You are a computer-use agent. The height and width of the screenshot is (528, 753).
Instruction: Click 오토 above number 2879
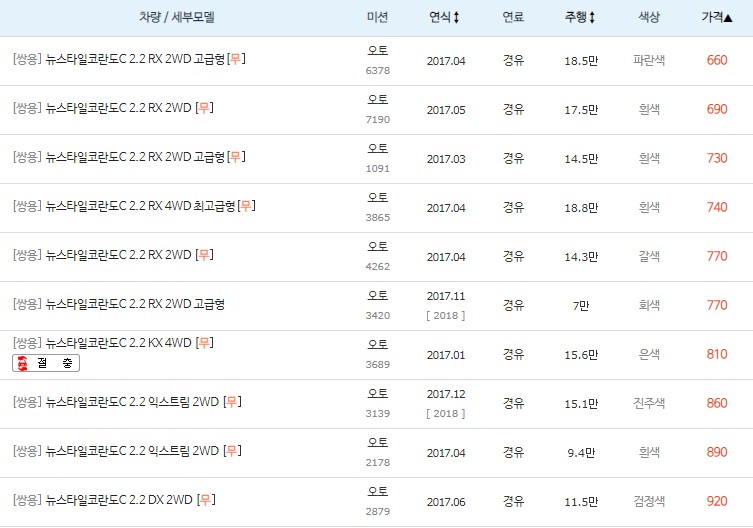377,491
